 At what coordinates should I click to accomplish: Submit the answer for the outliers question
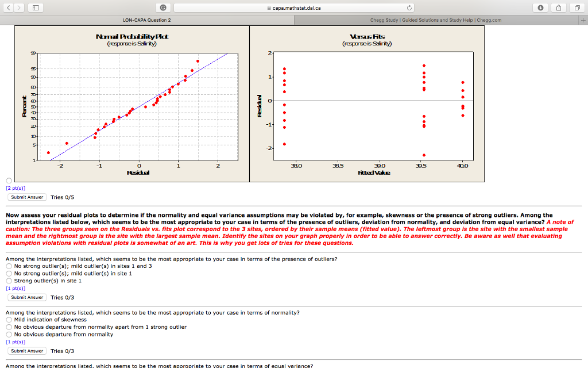(26, 297)
